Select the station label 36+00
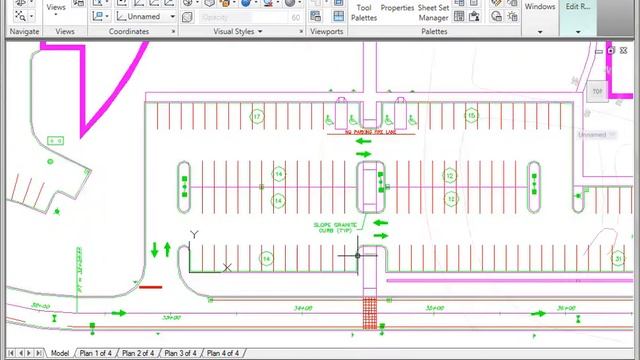The width and height of the screenshot is (640, 360). pos(566,308)
